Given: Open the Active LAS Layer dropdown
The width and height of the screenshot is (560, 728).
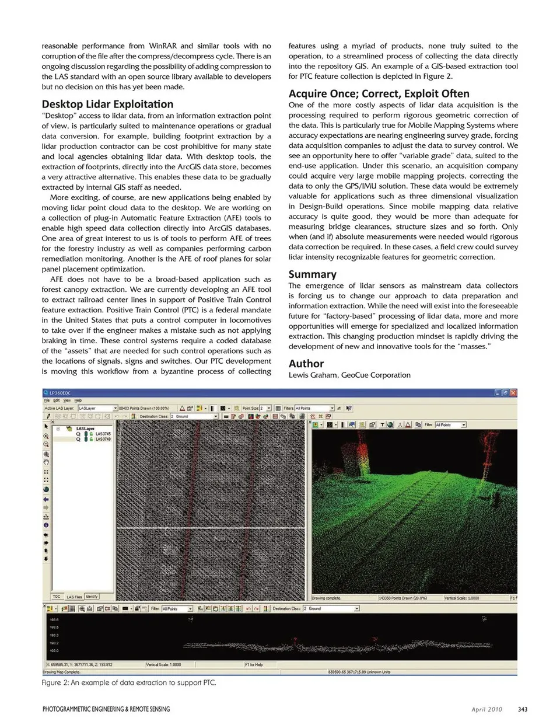Looking at the screenshot, I should [x=115, y=408].
